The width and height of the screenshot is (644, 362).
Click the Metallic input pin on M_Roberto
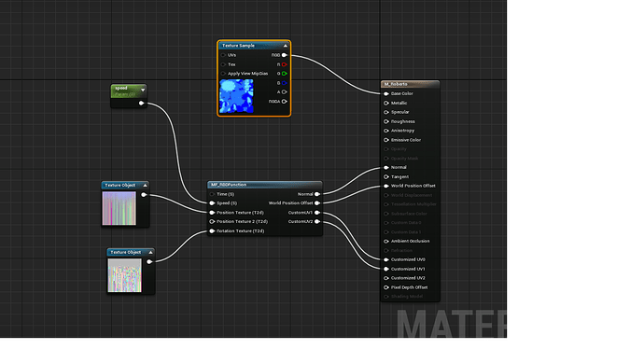(x=386, y=103)
